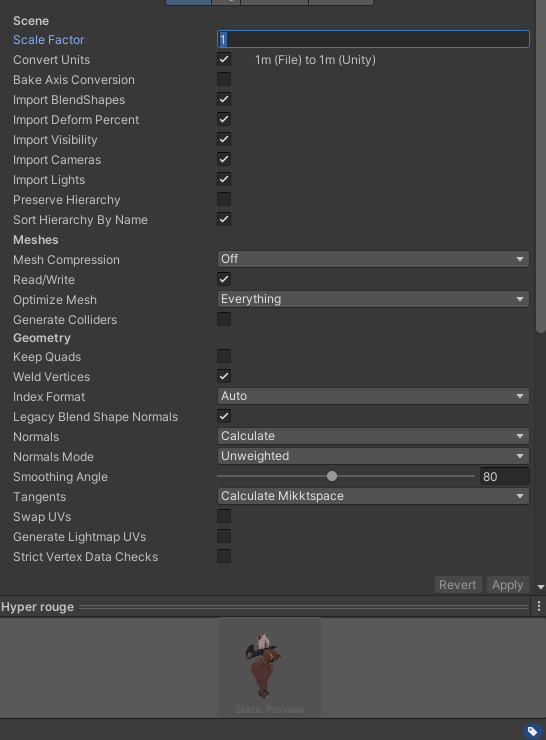The height and width of the screenshot is (740, 546).
Task: Toggle the Preserve Hierarchy checkbox
Action: [x=224, y=199]
